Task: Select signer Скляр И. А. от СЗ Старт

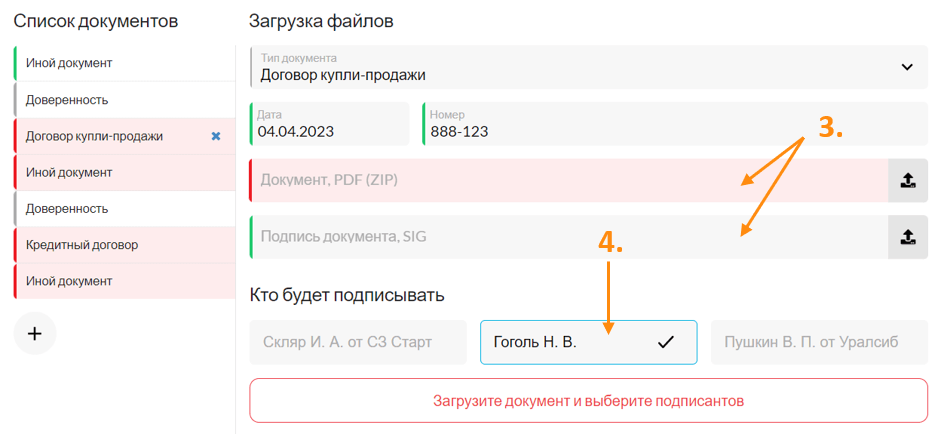Action: pos(358,342)
